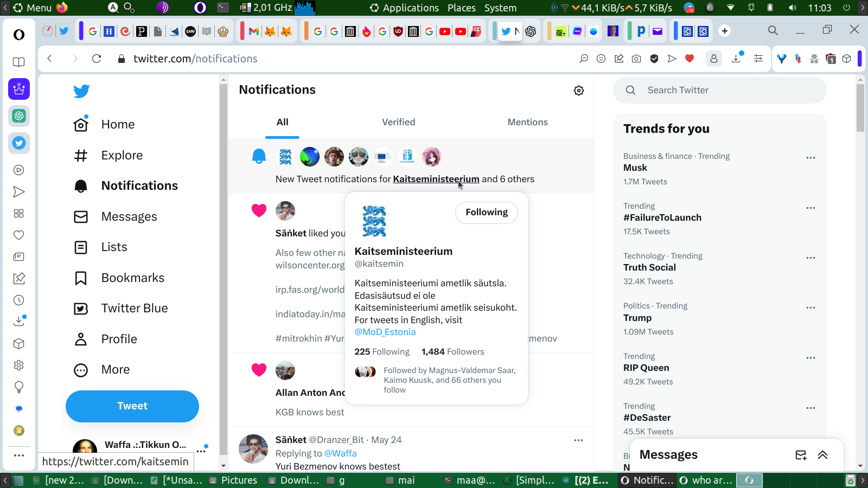Open the ad blocker shield icon
Screen dimensions: 868x488
coord(654,59)
